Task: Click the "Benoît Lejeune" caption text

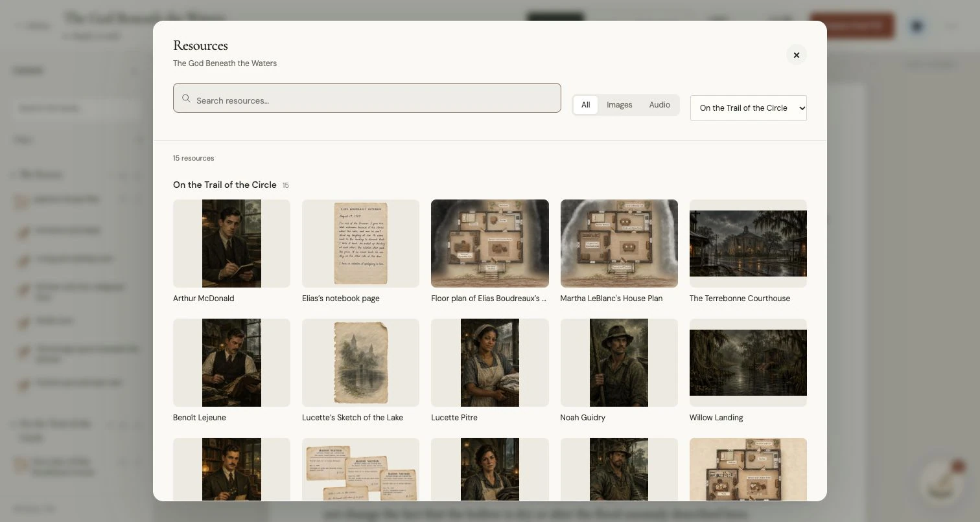Action: point(200,418)
